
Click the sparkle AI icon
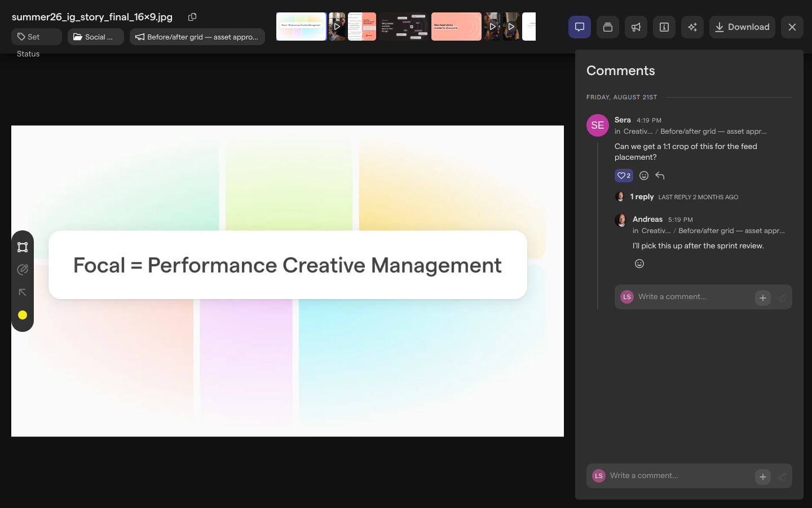[x=692, y=27]
